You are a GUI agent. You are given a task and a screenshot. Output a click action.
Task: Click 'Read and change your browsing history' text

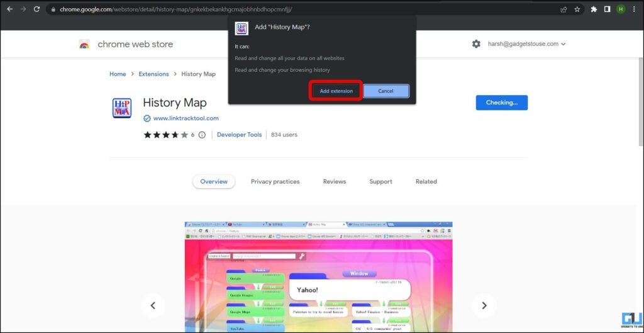pos(282,70)
